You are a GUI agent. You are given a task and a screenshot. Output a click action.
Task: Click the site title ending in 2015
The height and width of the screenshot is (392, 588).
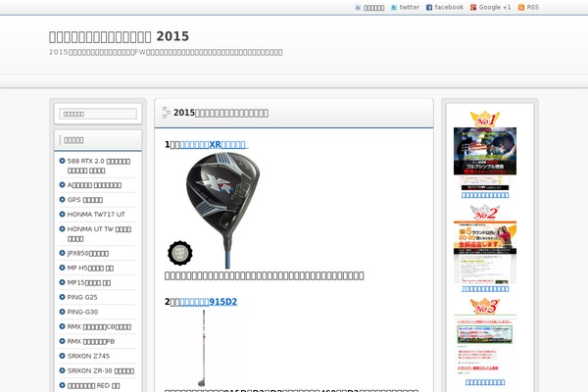pyautogui.click(x=119, y=36)
